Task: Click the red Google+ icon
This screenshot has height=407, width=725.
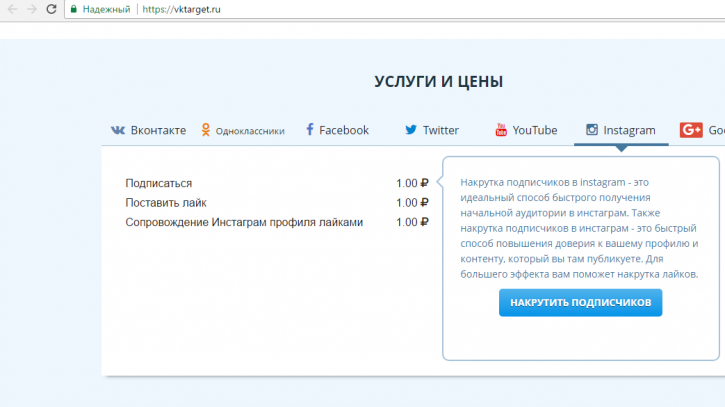Action: (691, 130)
